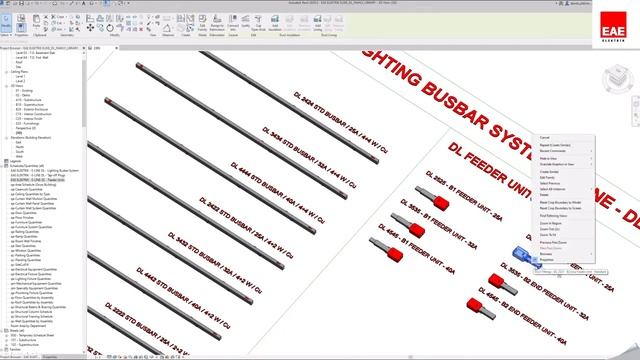
Task: Open the Properties palette icon in ribbon
Action: (x=21, y=28)
